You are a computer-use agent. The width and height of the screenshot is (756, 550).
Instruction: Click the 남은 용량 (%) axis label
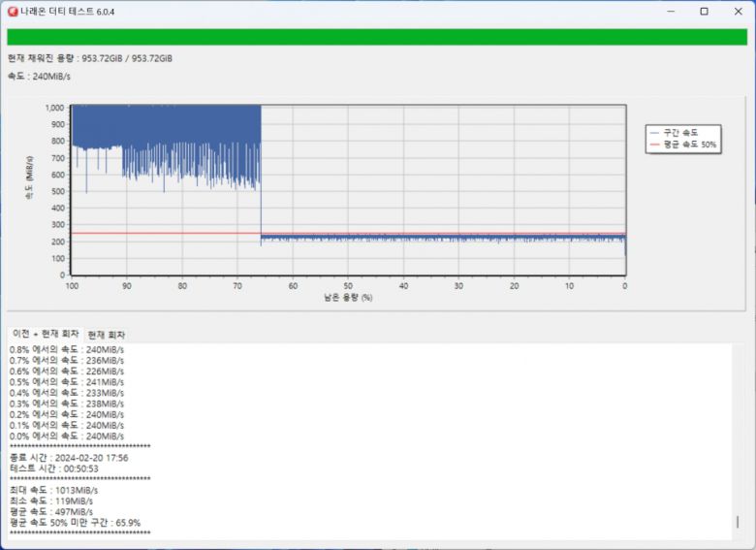point(348,298)
